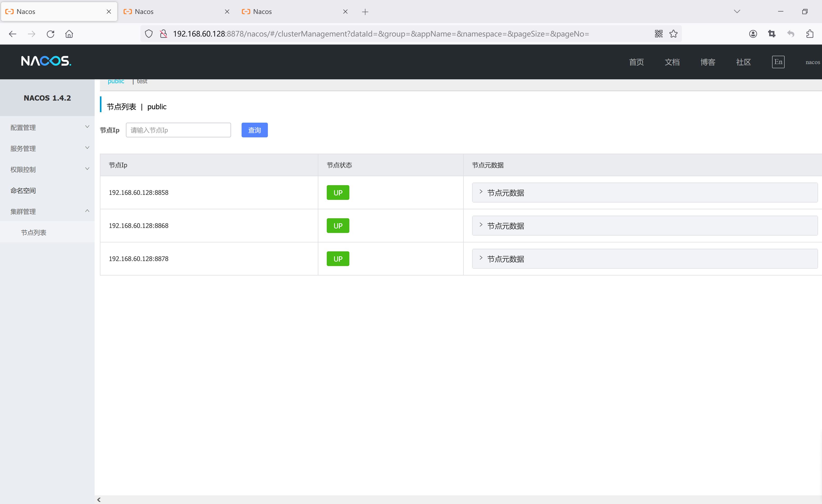Expand 节点元数据 for node 8868
Screen dimensions: 822x504
pyautogui.click(x=645, y=226)
